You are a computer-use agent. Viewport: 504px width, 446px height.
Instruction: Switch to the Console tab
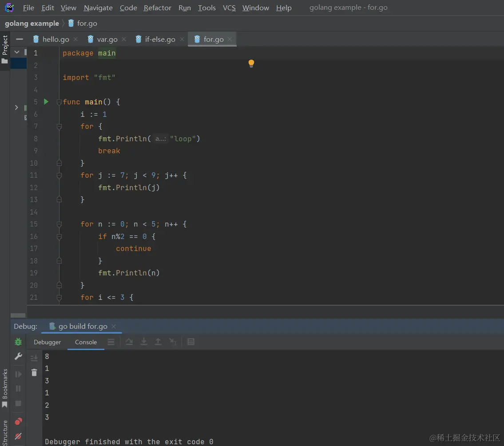click(86, 342)
